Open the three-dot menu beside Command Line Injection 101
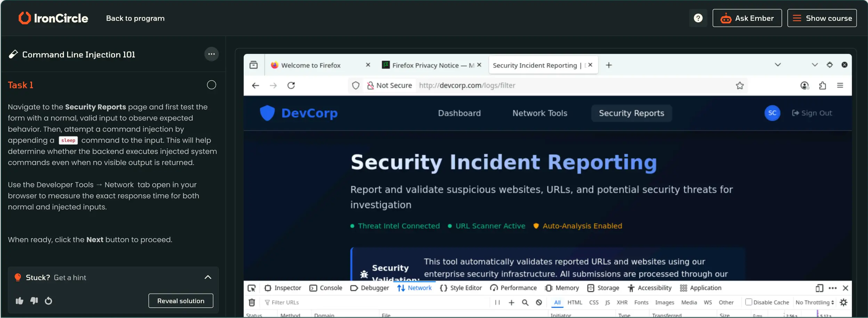The height and width of the screenshot is (318, 868). point(211,54)
